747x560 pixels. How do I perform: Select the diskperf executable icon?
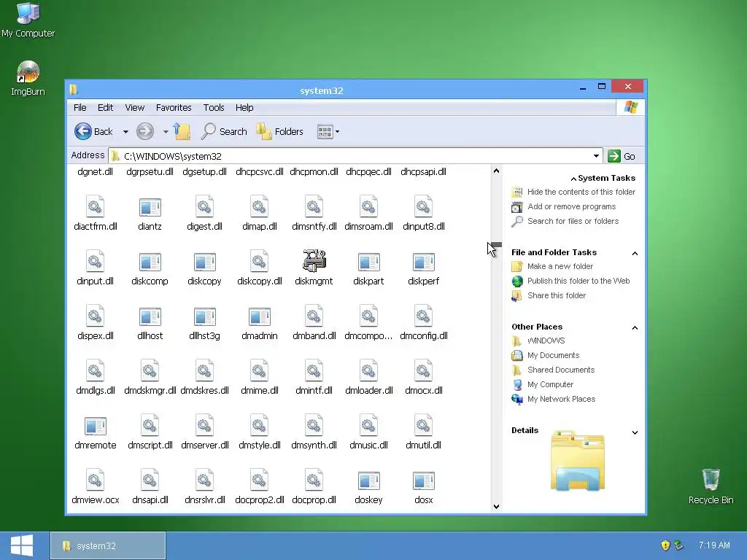tap(423, 262)
